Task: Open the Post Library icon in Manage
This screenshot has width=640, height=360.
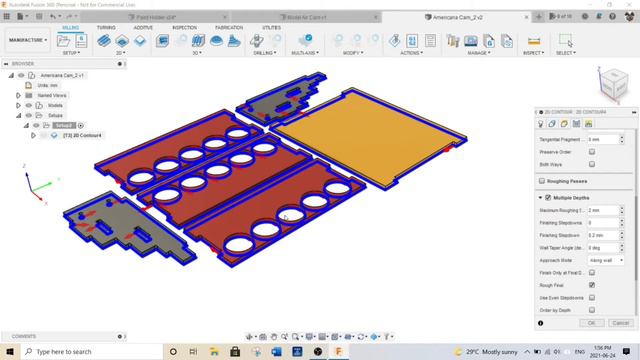Action: click(x=489, y=40)
